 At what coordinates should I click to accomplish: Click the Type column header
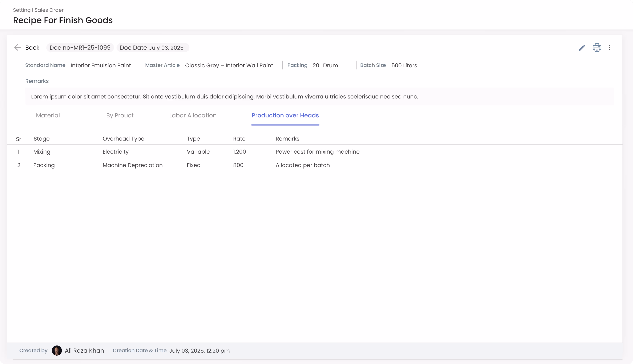[193, 138]
